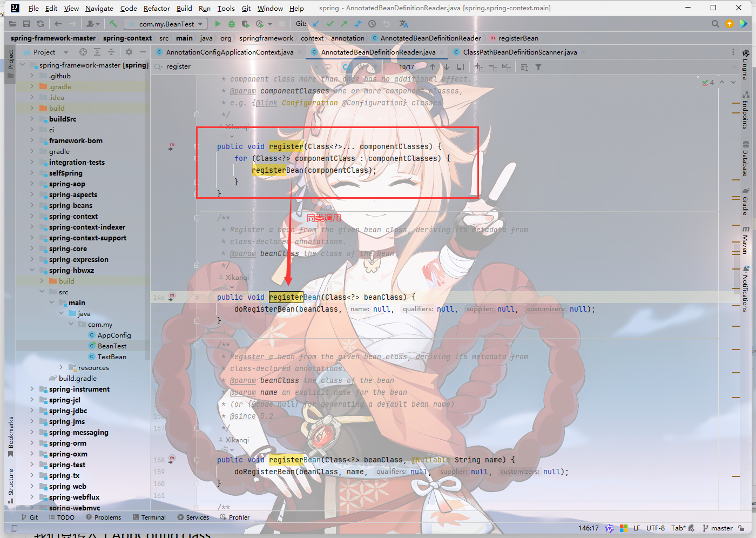
Task: Toggle Maven tool window on right
Action: coord(745,240)
